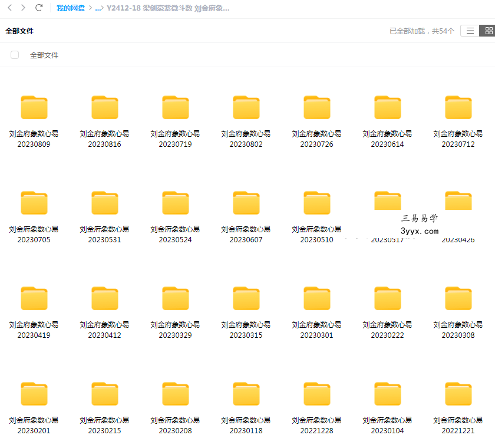Click folder name 刘金府象数心易 20230222
495x448 pixels.
coord(387,330)
